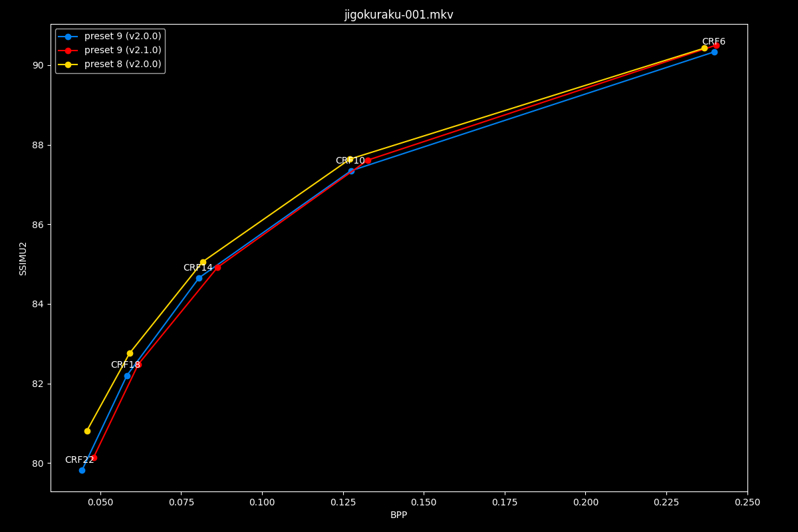The width and height of the screenshot is (798, 532).
Task: Select the blue data point at CRF18
Action: coord(127,376)
